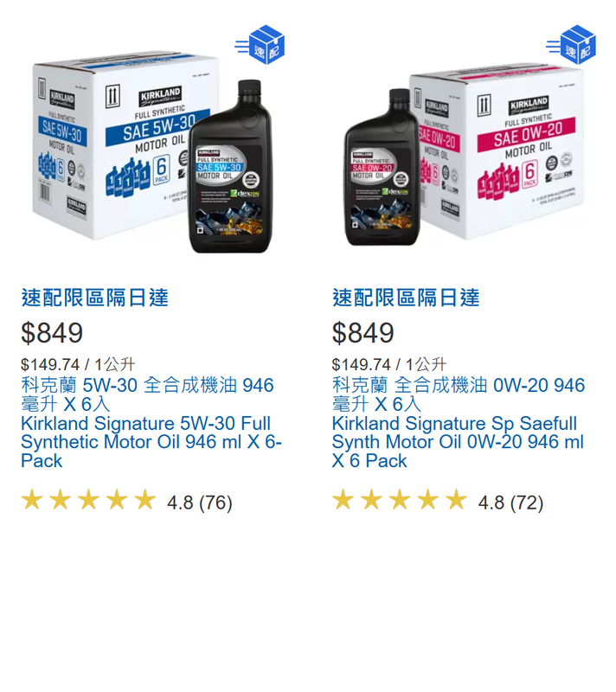Click the $849 price of the 0W-20 oil
The height and width of the screenshot is (692, 616).
(x=363, y=333)
